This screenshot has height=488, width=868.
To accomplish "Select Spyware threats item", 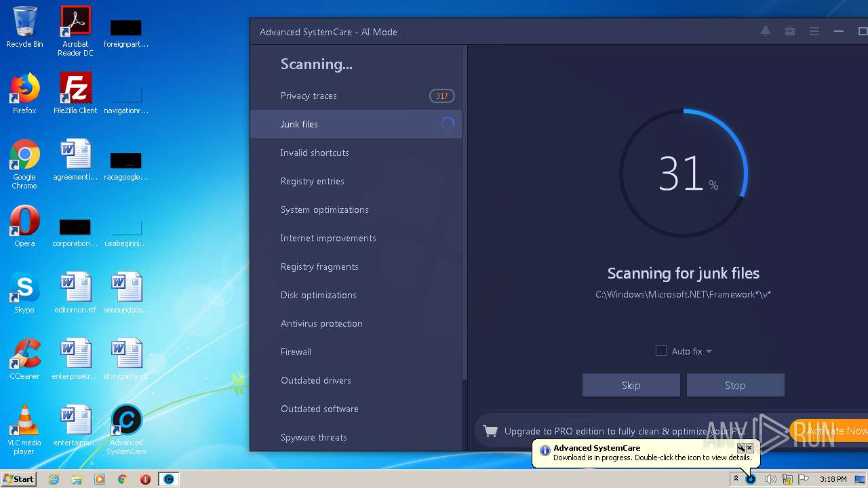I will [x=356, y=437].
